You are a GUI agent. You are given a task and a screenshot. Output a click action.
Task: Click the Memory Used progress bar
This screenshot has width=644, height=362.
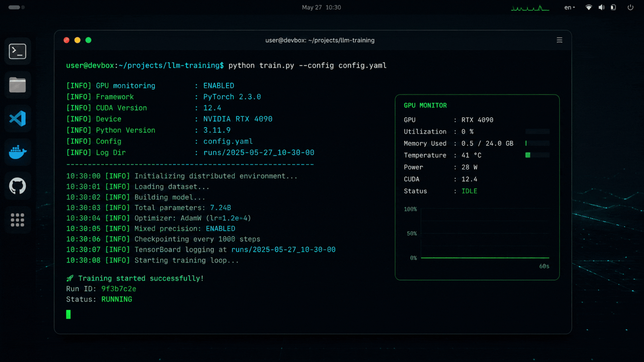coord(537,143)
